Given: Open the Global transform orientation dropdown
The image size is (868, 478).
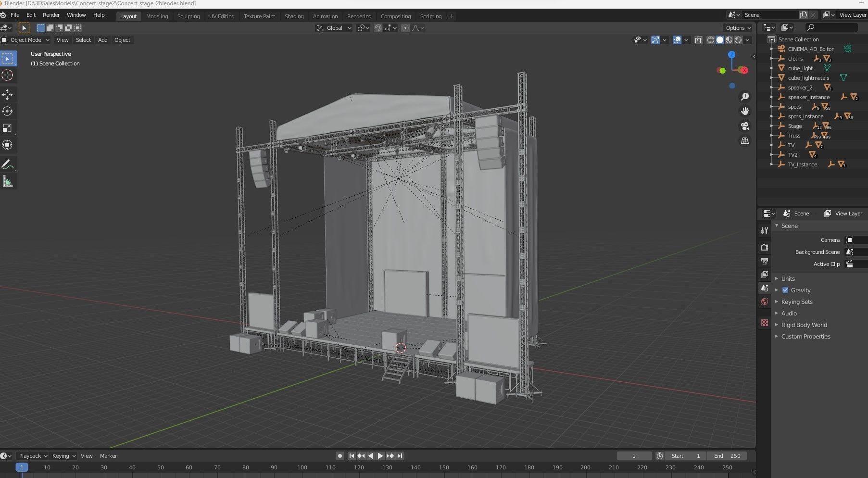Looking at the screenshot, I should point(334,28).
